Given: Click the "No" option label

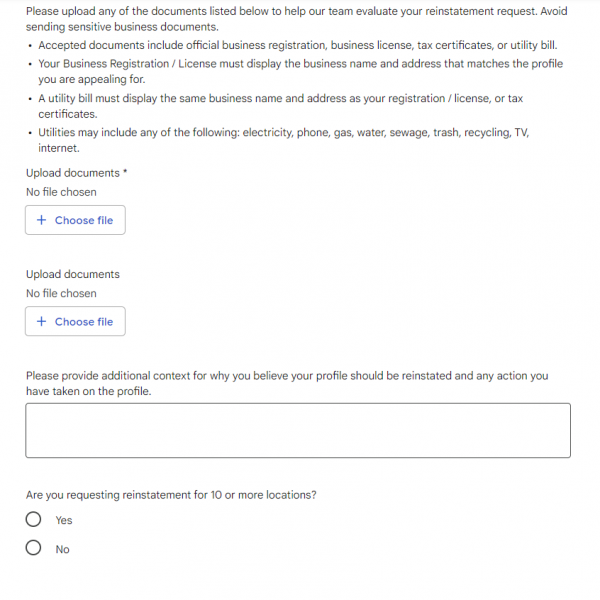Looking at the screenshot, I should coord(63,550).
